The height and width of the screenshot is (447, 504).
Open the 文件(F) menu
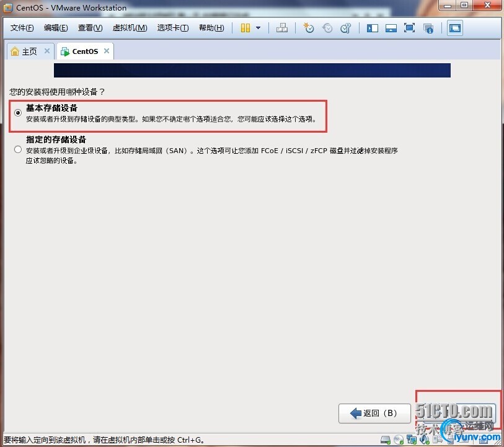22,28
